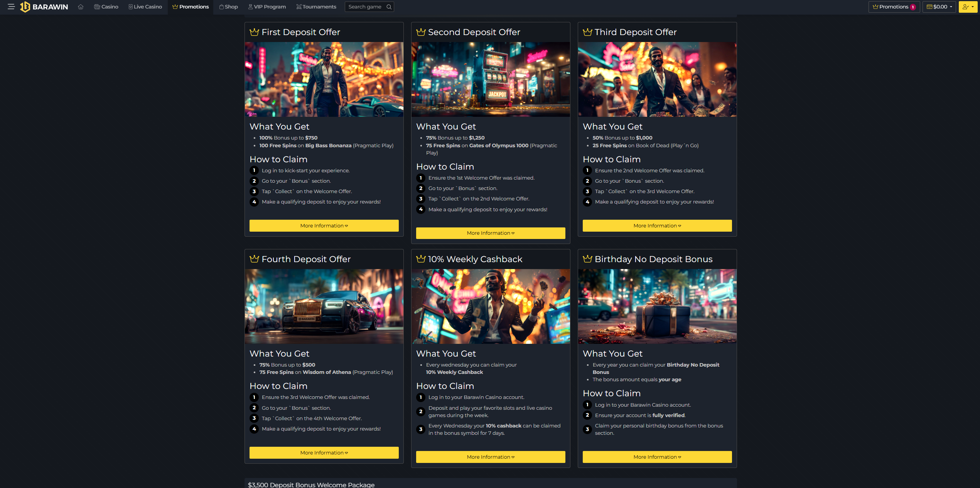The height and width of the screenshot is (488, 980).
Task: Open the Tournaments crossed-swords icon
Action: click(x=299, y=7)
